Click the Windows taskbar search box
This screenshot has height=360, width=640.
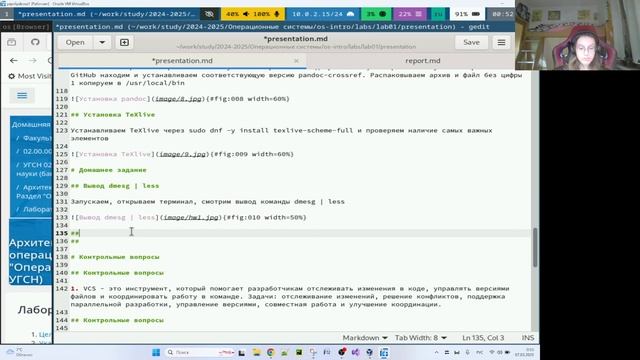point(200,352)
